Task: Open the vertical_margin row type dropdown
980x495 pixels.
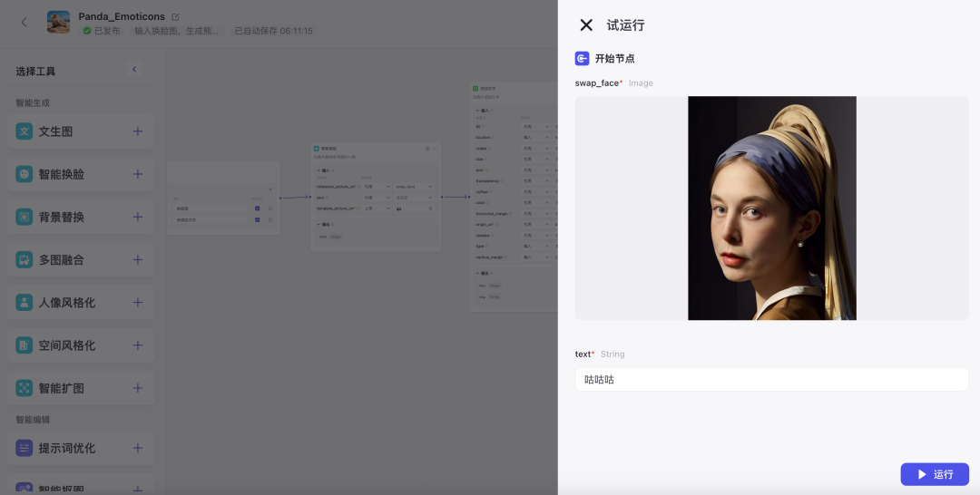Action: click(535, 257)
